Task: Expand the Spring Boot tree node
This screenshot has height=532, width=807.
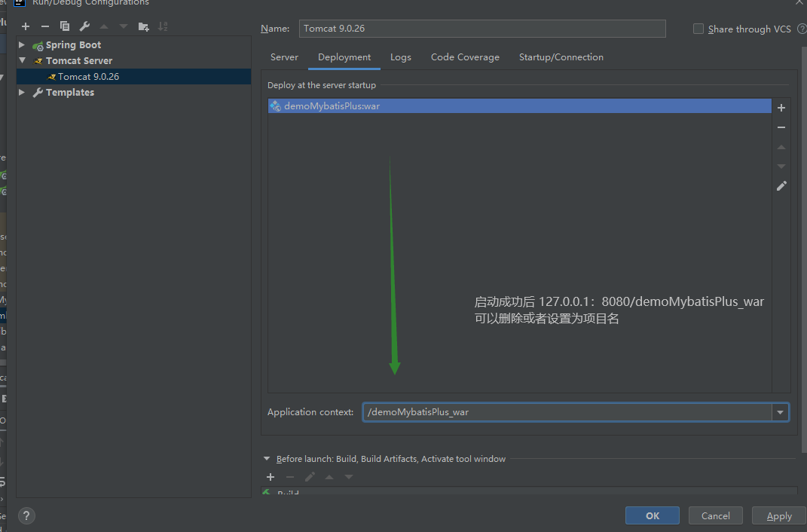Action: [22, 44]
